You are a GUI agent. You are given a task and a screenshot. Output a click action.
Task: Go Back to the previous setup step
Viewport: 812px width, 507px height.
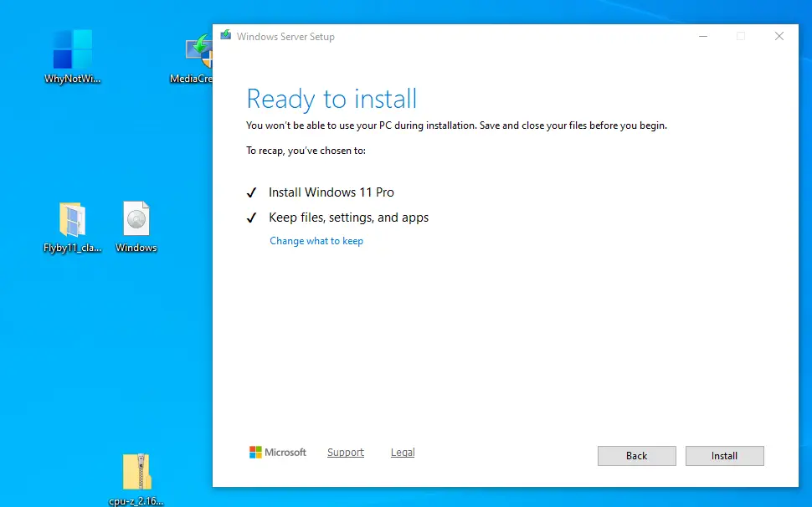pos(636,456)
